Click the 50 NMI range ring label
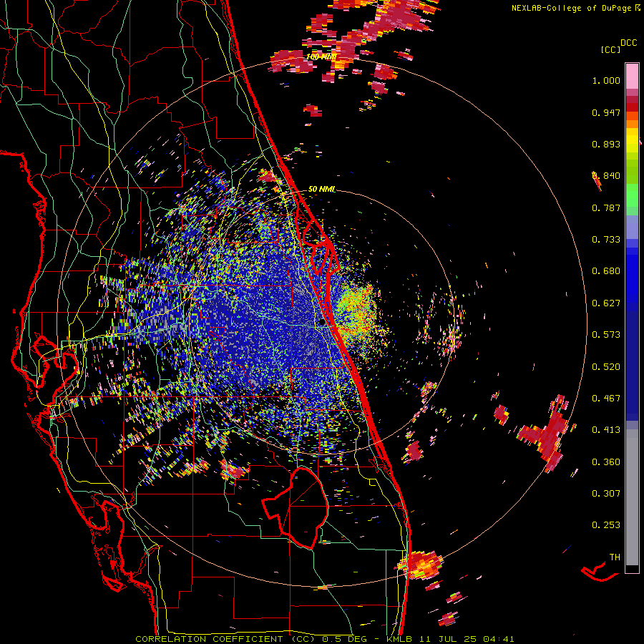 pos(321,189)
